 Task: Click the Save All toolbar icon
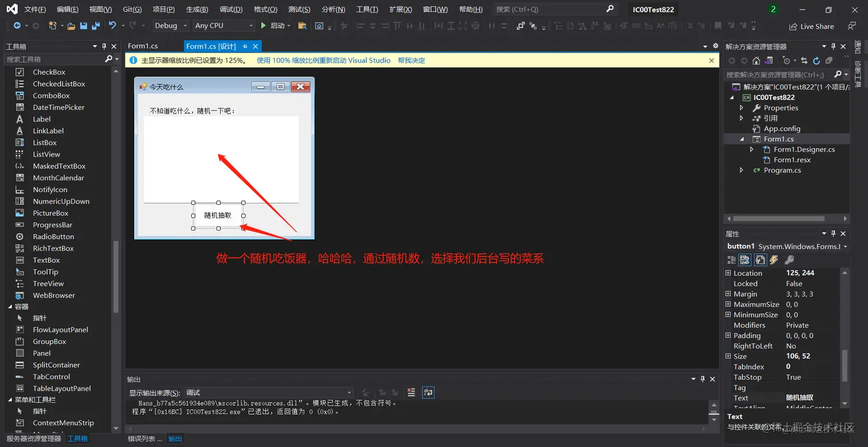pos(95,26)
